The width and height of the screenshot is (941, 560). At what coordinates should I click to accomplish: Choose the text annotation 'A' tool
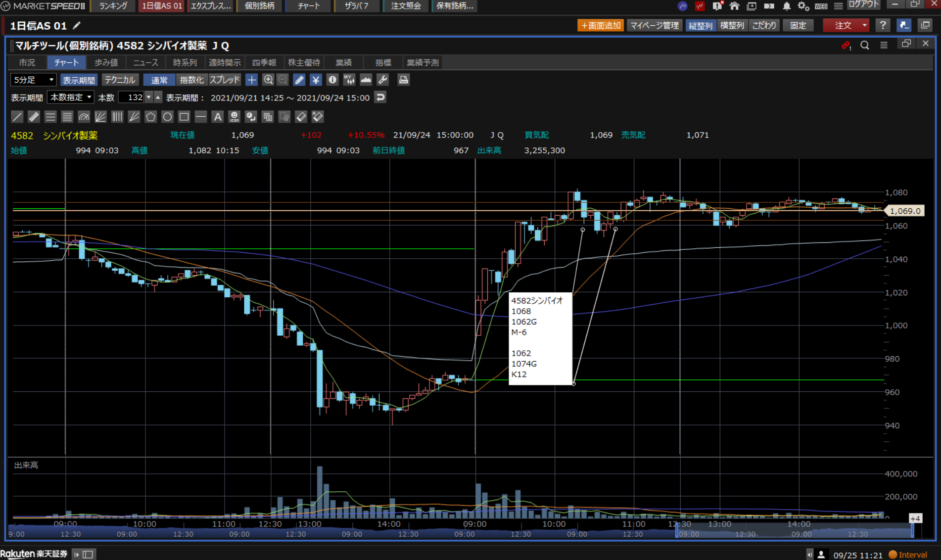217,117
